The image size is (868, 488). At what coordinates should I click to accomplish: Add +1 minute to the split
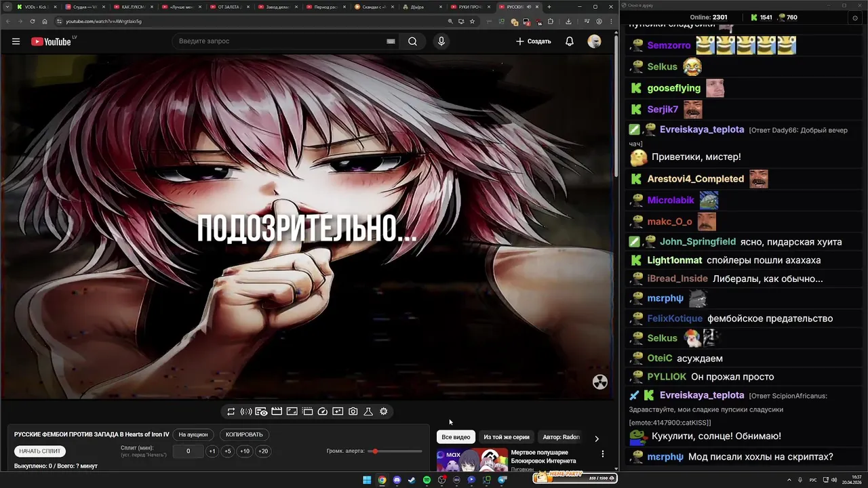pos(212,451)
